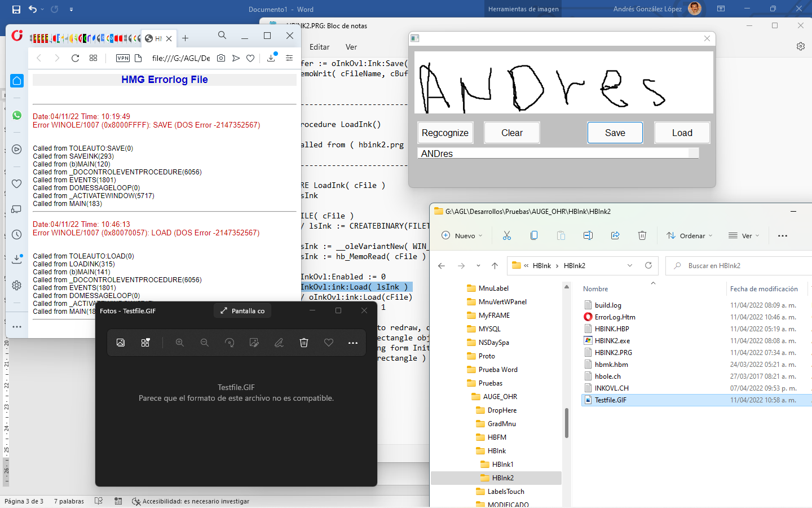Image resolution: width=812 pixels, height=508 pixels.
Task: Open Herramientas de imagen tab in Word
Action: pos(523,9)
